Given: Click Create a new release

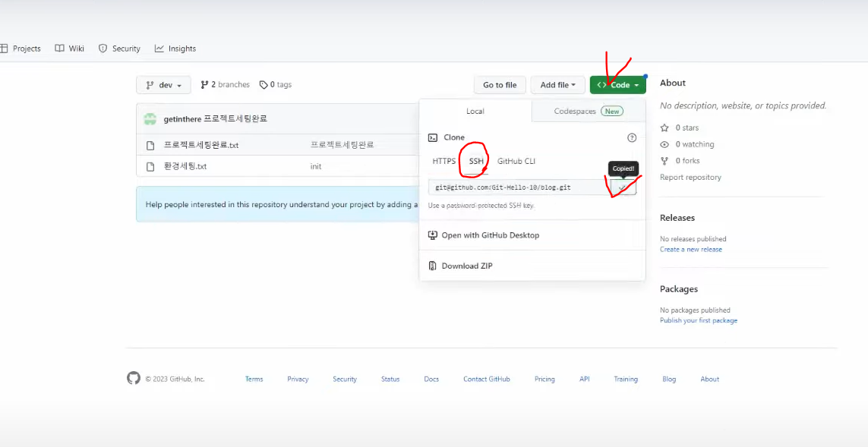Looking at the screenshot, I should coord(691,250).
